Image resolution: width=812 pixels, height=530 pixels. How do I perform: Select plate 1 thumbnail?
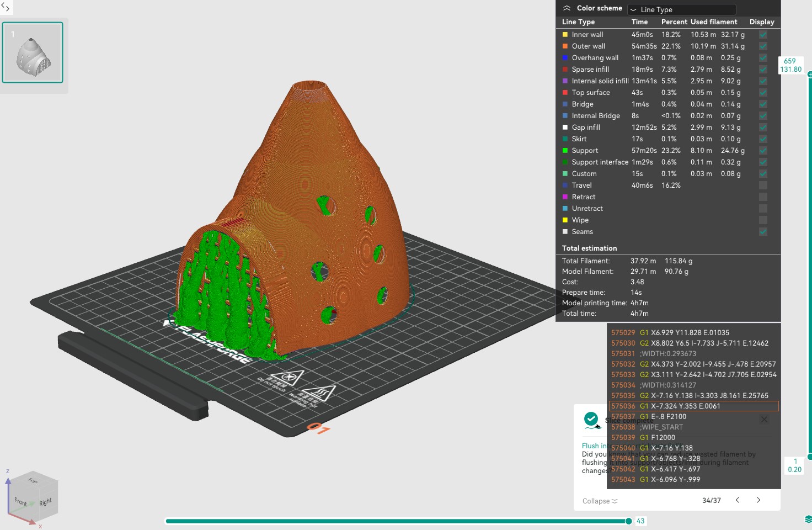[33, 52]
